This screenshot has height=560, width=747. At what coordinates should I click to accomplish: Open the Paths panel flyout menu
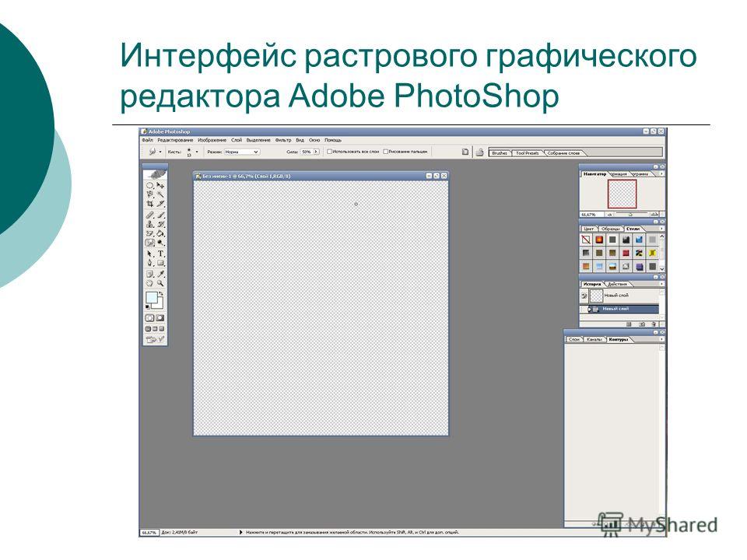[x=661, y=339]
